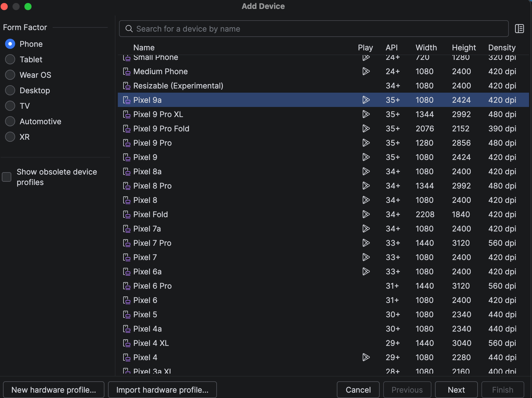Click the Play Store icon for Pixel 8
The height and width of the screenshot is (398, 532).
click(366, 200)
